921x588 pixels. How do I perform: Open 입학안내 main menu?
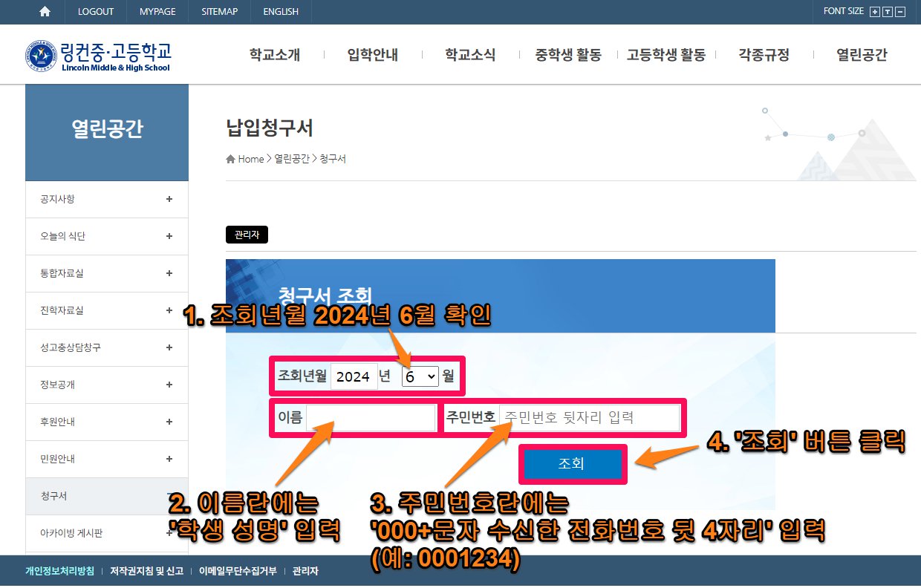click(x=373, y=55)
